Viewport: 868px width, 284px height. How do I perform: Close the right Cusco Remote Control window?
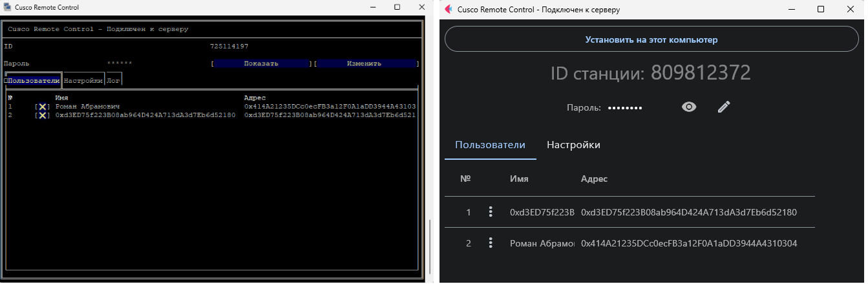point(851,9)
